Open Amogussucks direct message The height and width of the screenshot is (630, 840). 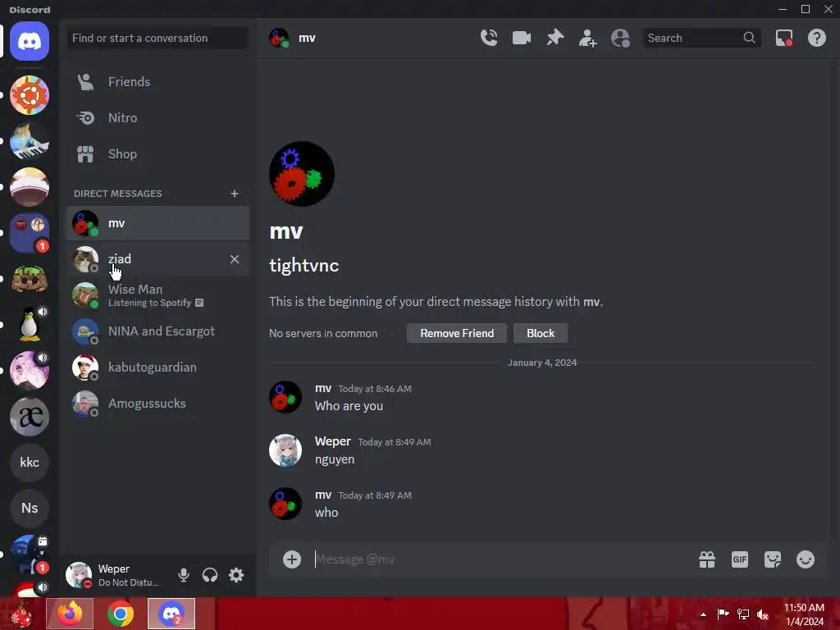pos(157,404)
